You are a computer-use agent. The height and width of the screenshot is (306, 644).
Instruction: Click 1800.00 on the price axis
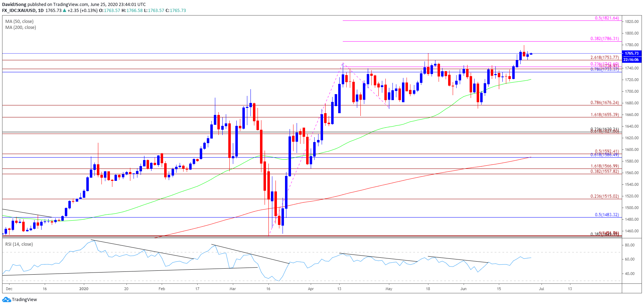click(632, 33)
